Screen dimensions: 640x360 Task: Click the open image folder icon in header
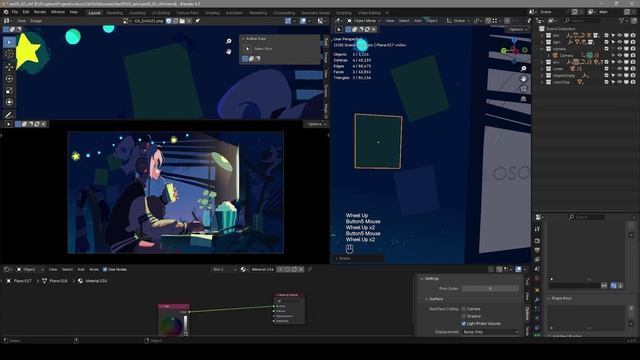click(182, 20)
